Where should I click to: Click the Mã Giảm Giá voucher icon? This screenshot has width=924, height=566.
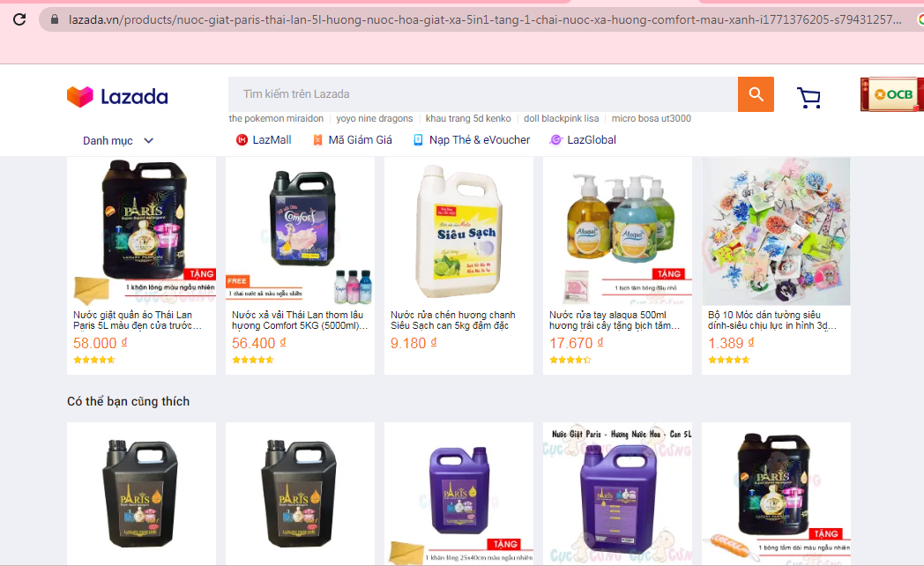point(317,140)
